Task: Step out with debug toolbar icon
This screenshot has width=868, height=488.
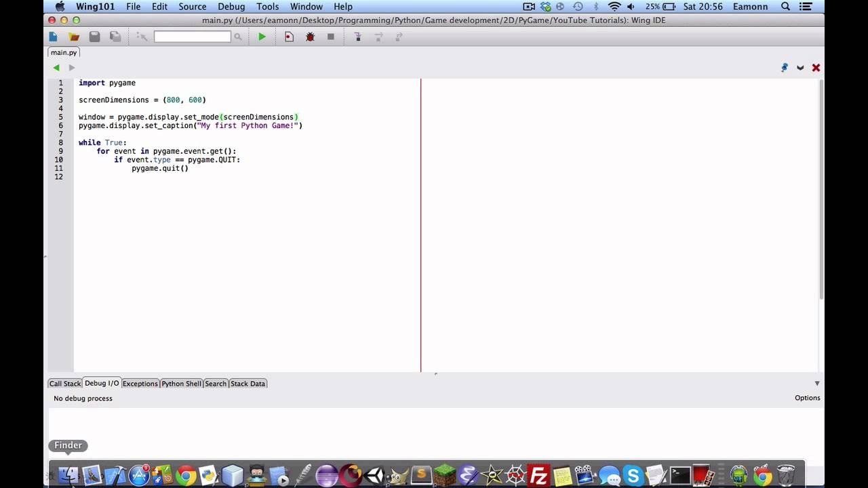Action: tap(399, 37)
